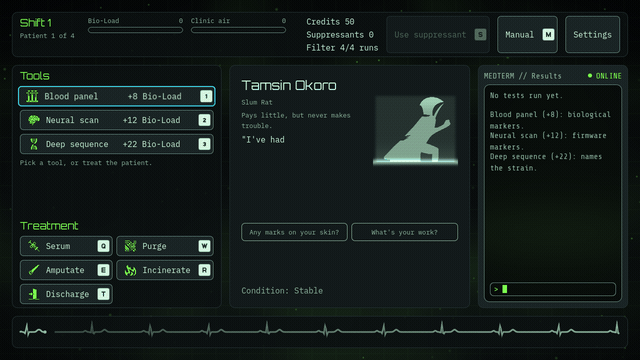Viewport: 640px width, 360px height.
Task: Click the patient name Tamsin Okoro
Action: [289, 85]
